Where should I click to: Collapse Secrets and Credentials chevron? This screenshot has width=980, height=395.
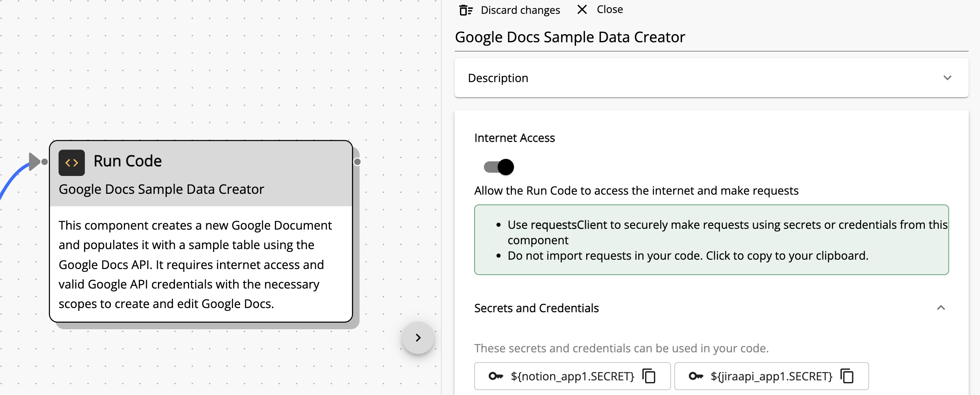tap(941, 308)
